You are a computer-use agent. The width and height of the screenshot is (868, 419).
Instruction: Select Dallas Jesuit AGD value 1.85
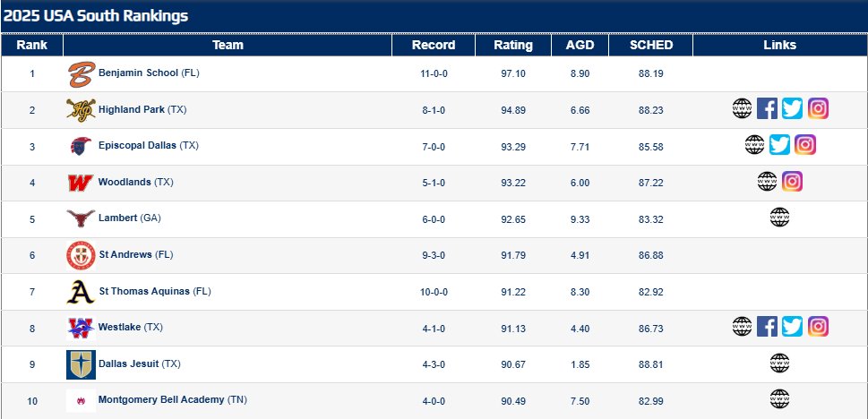pos(580,364)
